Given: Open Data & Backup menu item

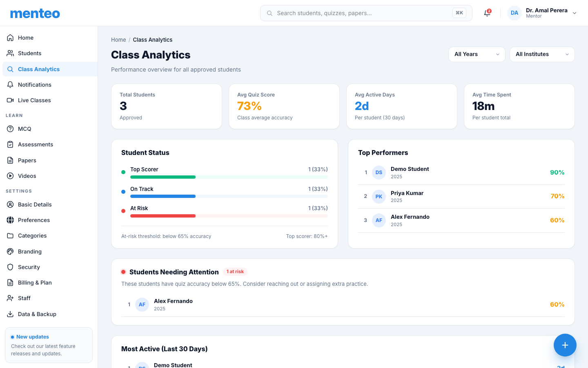Looking at the screenshot, I should pyautogui.click(x=50, y=314).
